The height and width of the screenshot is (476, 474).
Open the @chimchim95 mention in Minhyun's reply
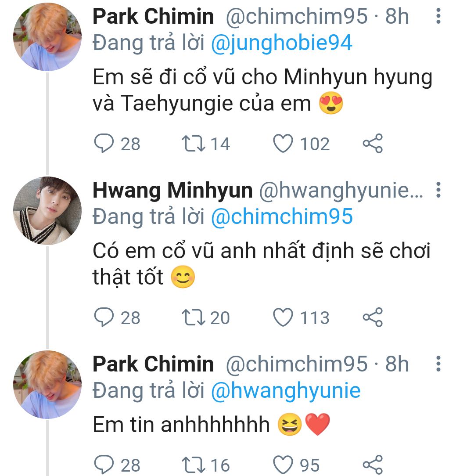tap(282, 216)
